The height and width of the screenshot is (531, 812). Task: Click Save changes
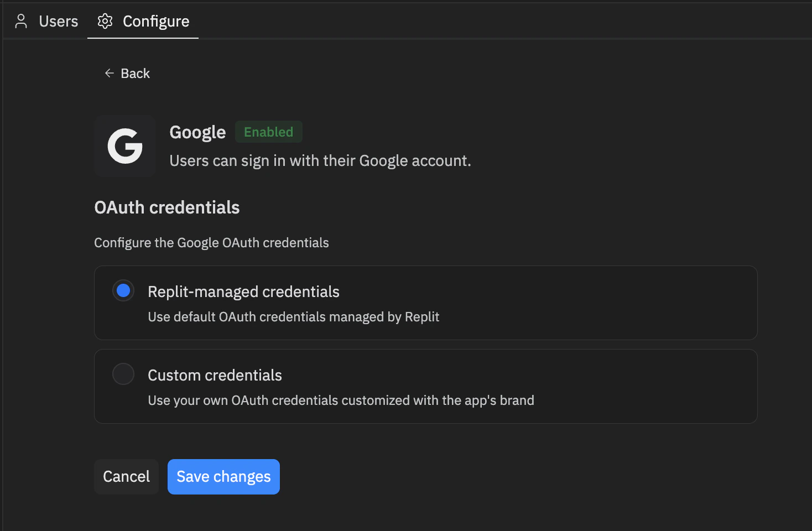223,477
